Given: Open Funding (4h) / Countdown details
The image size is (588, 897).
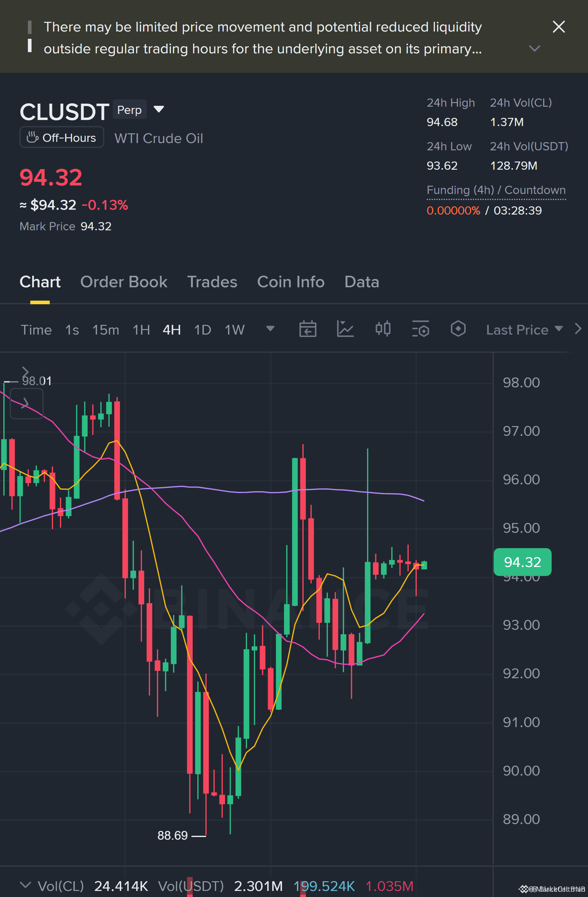Looking at the screenshot, I should tap(496, 190).
